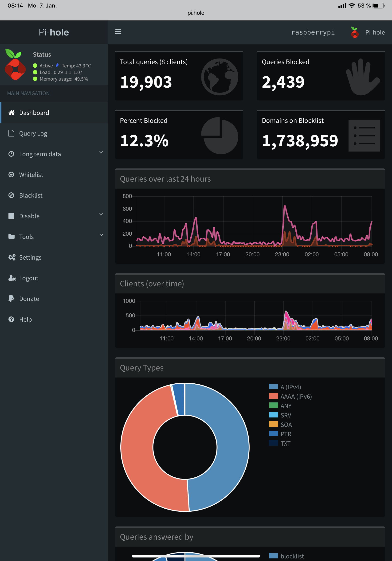Click the Wi-Fi indicator in status bar
392x561 pixels.
(352, 6)
